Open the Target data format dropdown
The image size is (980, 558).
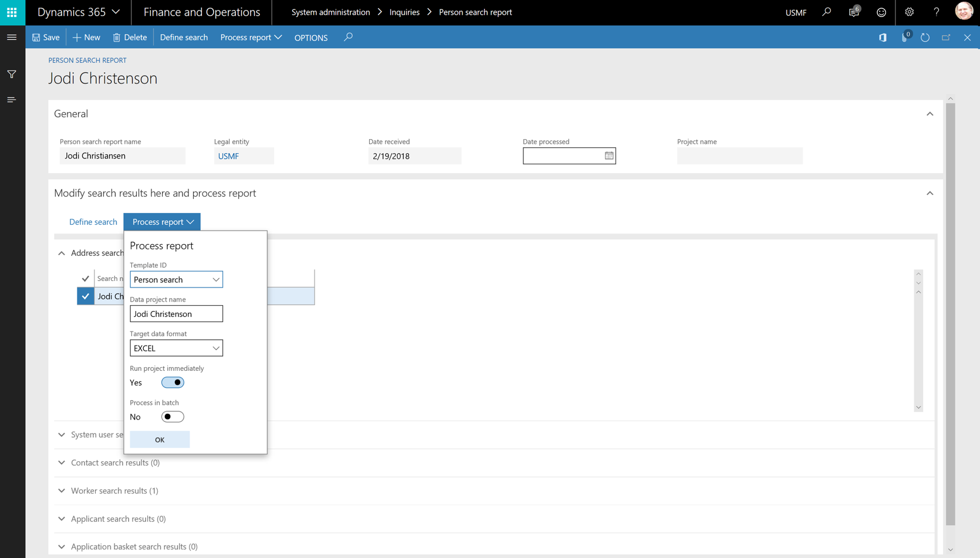pyautogui.click(x=216, y=349)
